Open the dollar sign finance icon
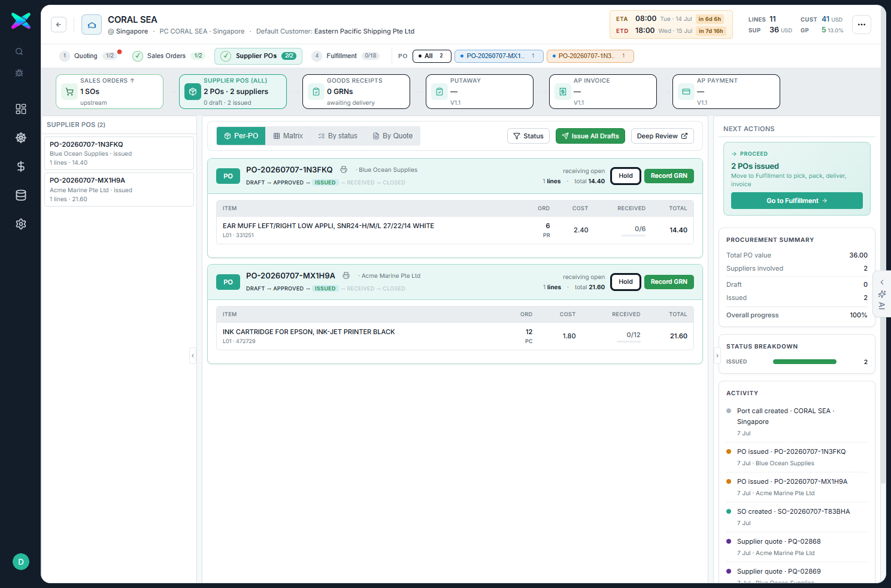The image size is (891, 588). tap(21, 166)
